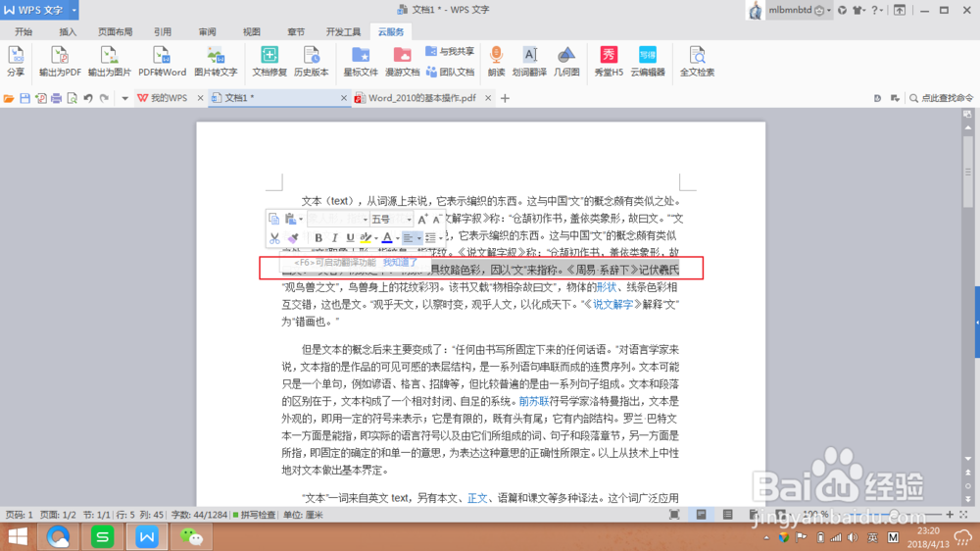Screen dimensions: 980x551
Task: Decrease font size with A- button
Action: coord(437,219)
